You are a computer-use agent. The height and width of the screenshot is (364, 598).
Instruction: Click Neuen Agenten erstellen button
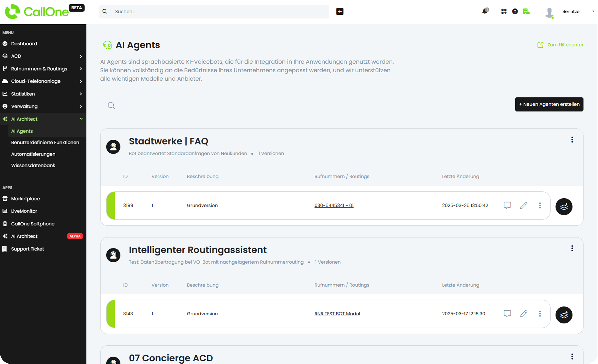[549, 104]
